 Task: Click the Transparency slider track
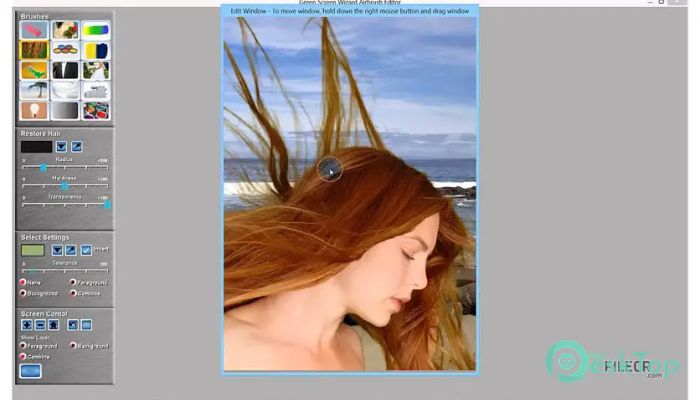65,204
